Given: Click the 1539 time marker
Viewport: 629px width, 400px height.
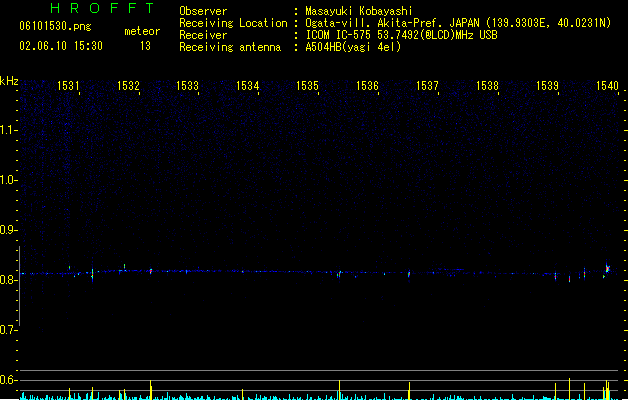Looking at the screenshot, I should click(547, 86).
